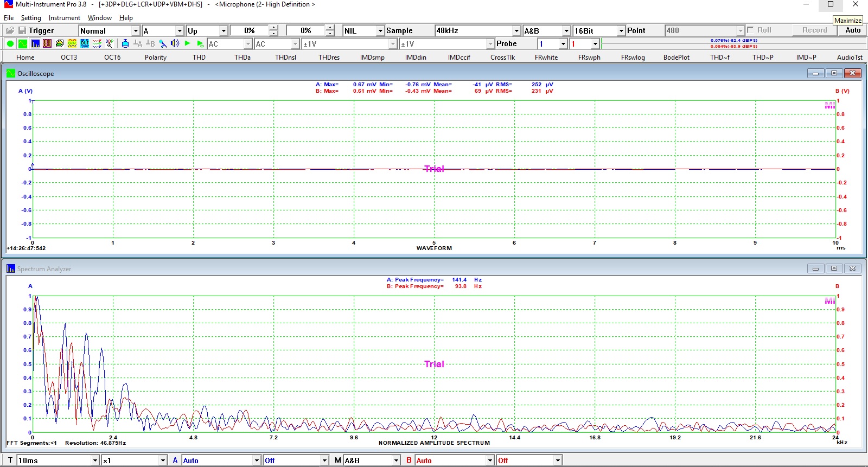Toggle the Oscilloscope instrument icon
The height and width of the screenshot is (467, 868).
(x=23, y=44)
